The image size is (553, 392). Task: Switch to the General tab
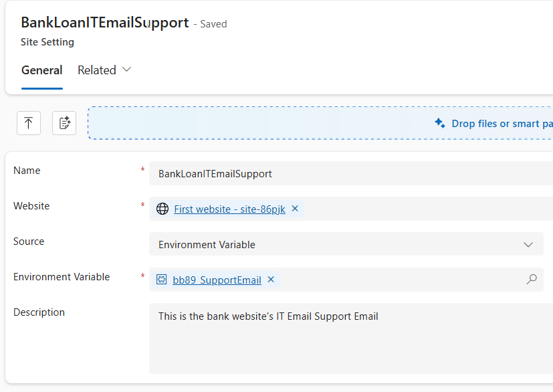point(42,70)
